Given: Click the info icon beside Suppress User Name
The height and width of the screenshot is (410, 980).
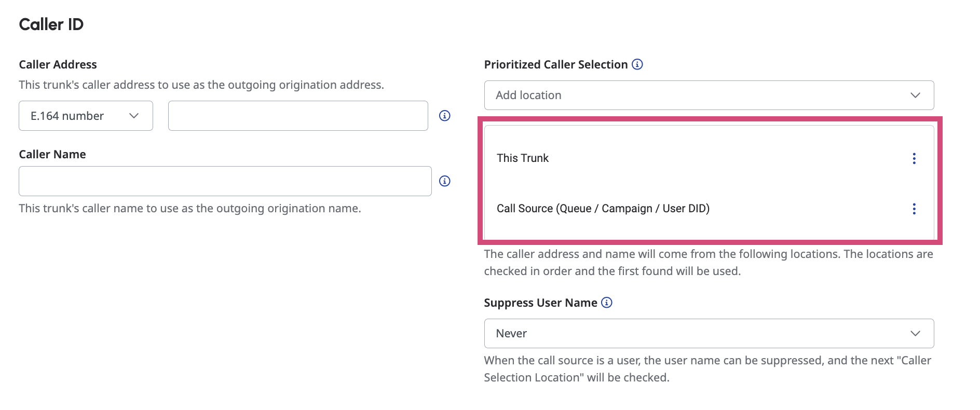Looking at the screenshot, I should coord(606,302).
